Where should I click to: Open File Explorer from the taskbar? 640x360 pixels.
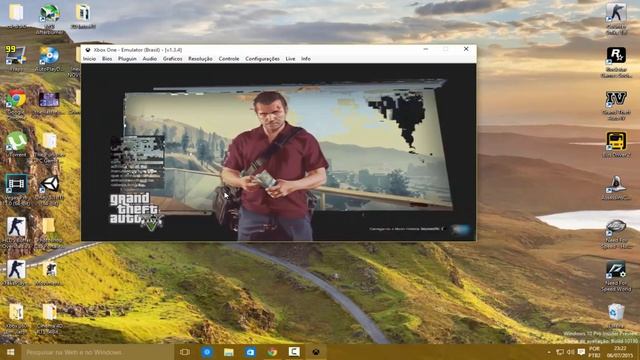pos(229,352)
